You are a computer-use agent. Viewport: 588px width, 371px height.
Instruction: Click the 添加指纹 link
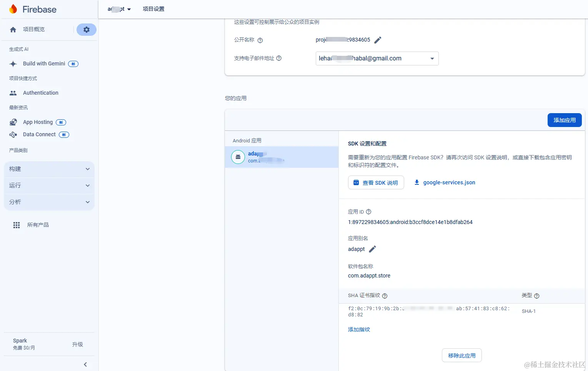click(x=359, y=330)
